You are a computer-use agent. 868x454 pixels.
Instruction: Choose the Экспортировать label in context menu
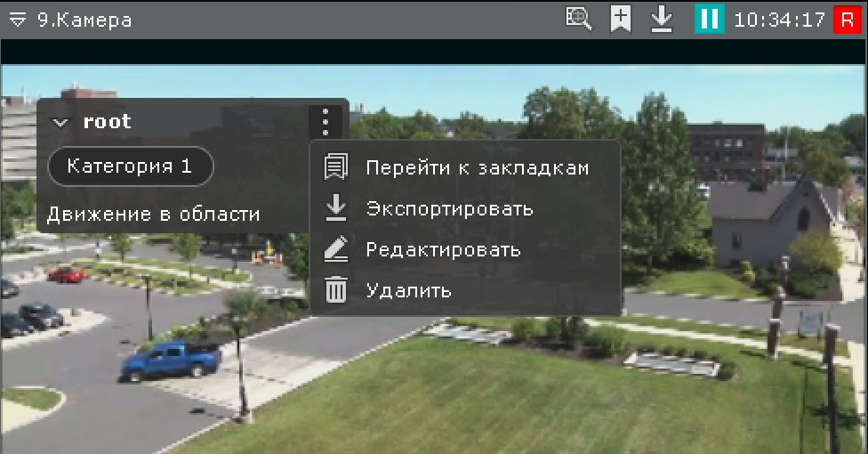449,208
